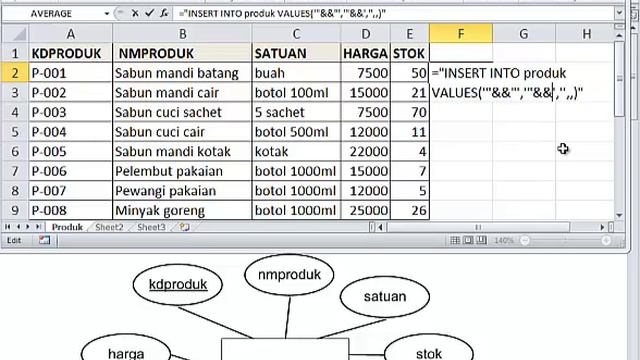This screenshot has width=640, height=360.
Task: Select column B header
Action: coord(182,33)
